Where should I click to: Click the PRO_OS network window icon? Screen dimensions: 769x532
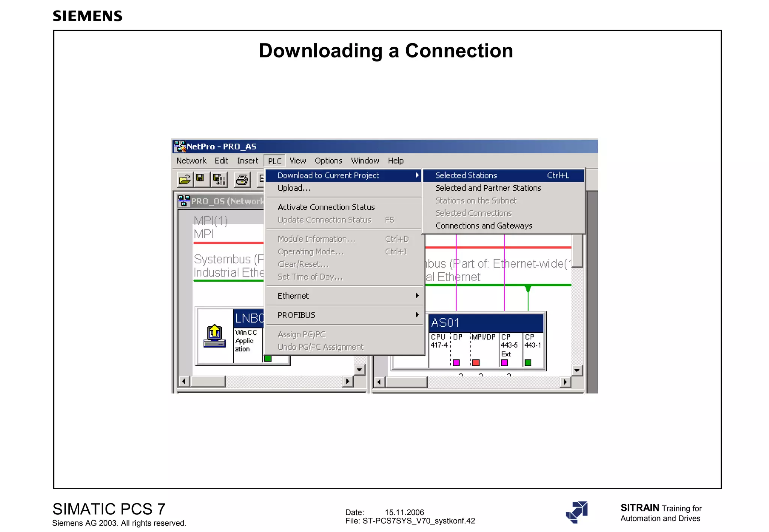coord(184,201)
